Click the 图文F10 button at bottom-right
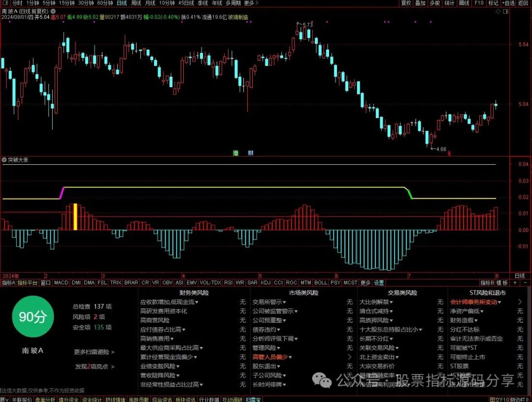The width and height of the screenshot is (532, 402). pos(499,400)
